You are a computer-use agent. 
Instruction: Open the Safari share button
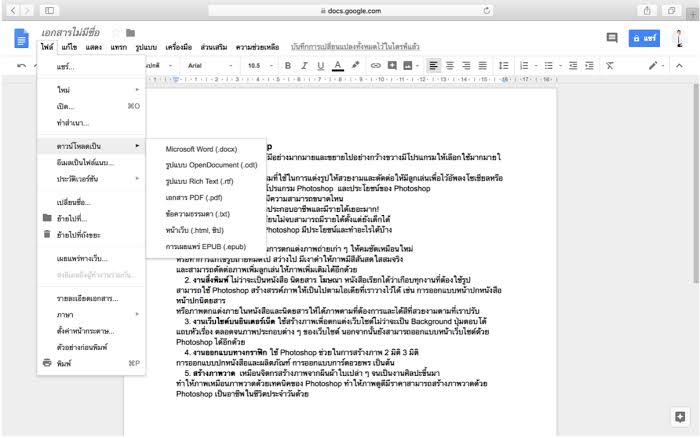647,11
